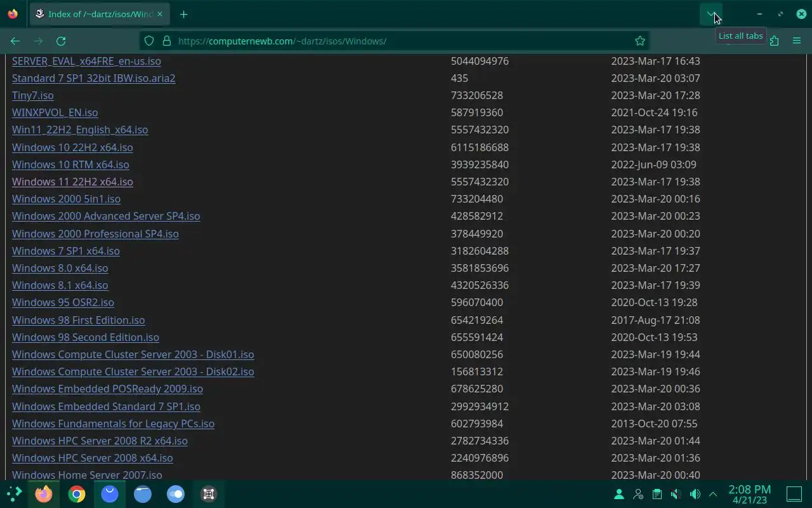Click the file size 6115186688

[x=480, y=147]
